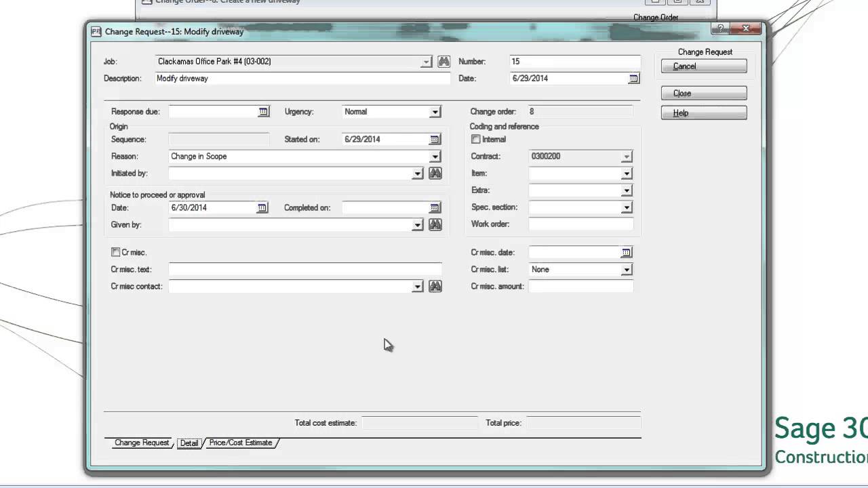Open the Cr misc contact dropdown arrow

(x=418, y=287)
